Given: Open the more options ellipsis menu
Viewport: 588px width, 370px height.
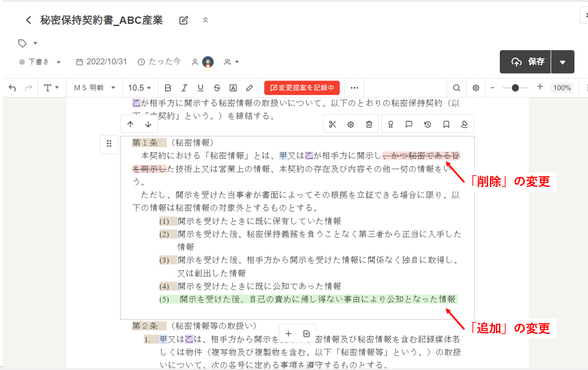Looking at the screenshot, I should click(354, 88).
